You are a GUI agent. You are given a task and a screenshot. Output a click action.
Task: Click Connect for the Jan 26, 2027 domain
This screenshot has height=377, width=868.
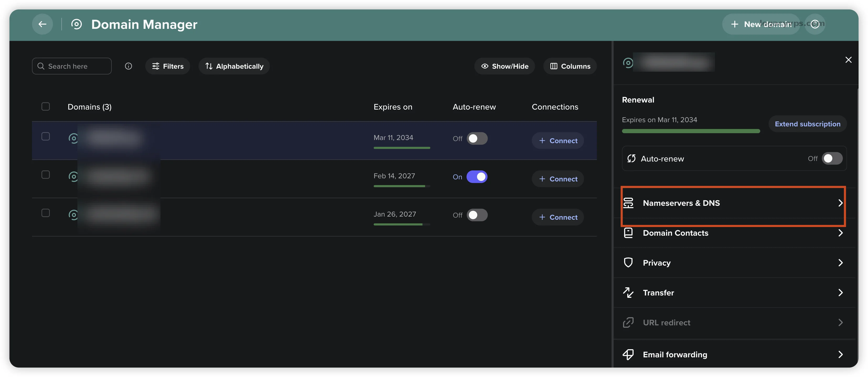point(558,217)
